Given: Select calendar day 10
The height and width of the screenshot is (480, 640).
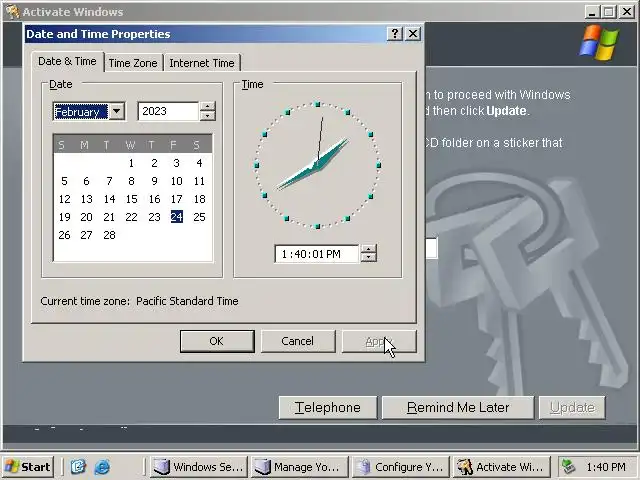Looking at the screenshot, I should pyautogui.click(x=176, y=181).
